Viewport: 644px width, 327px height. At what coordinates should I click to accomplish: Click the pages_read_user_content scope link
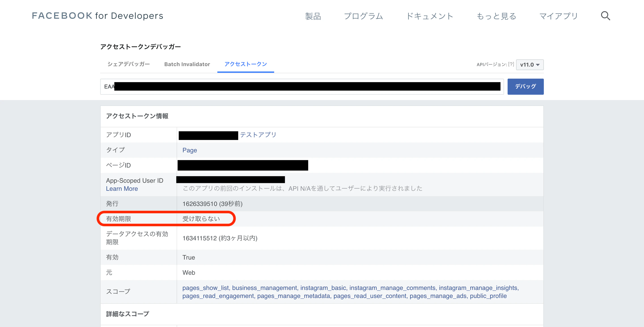(370, 296)
